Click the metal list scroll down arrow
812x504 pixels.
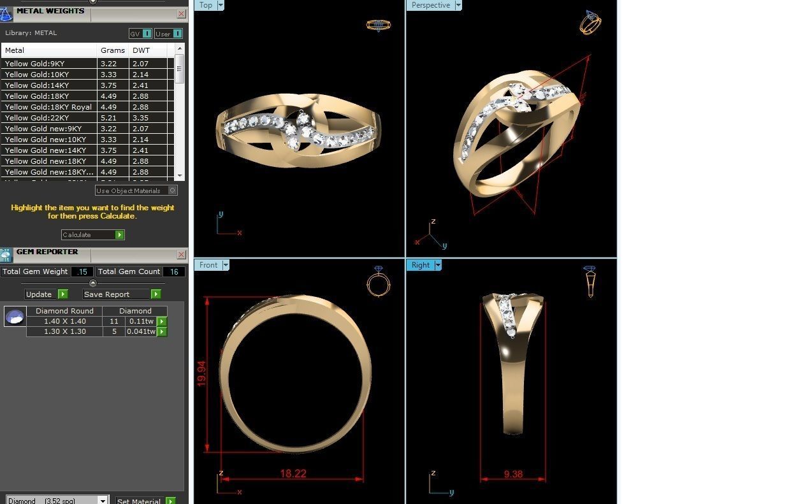pos(180,175)
